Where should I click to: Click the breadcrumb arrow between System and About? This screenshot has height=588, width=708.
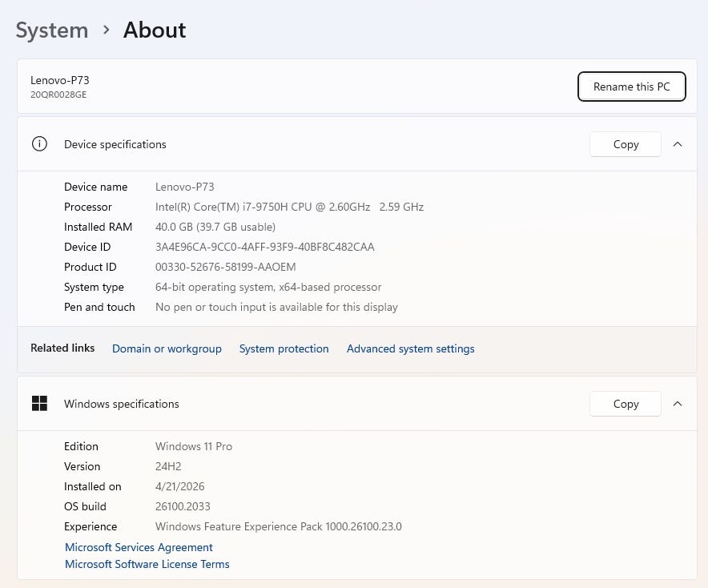point(106,30)
